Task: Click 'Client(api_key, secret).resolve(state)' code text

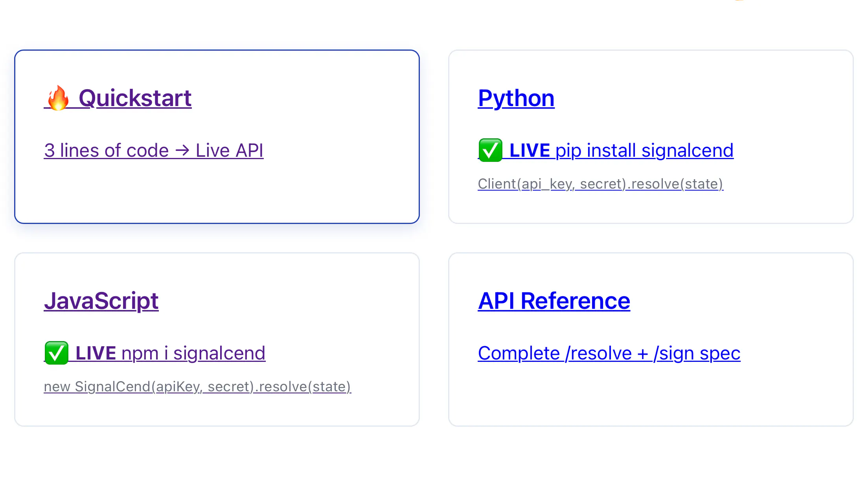Action: [601, 184]
